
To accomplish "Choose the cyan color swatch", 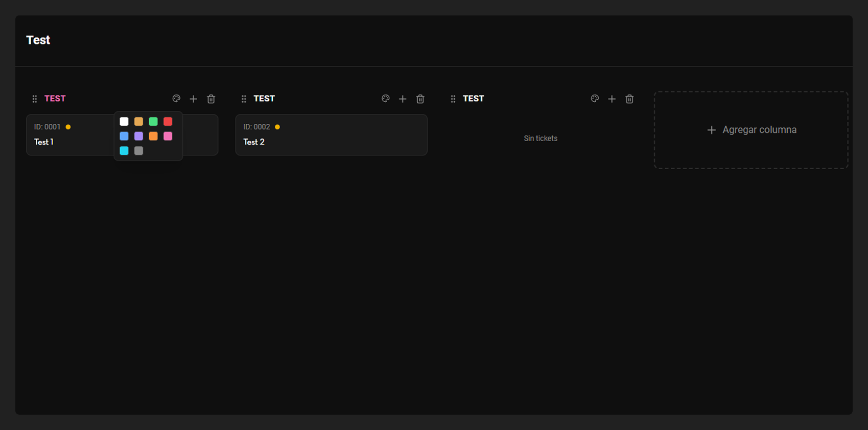I will tap(124, 151).
